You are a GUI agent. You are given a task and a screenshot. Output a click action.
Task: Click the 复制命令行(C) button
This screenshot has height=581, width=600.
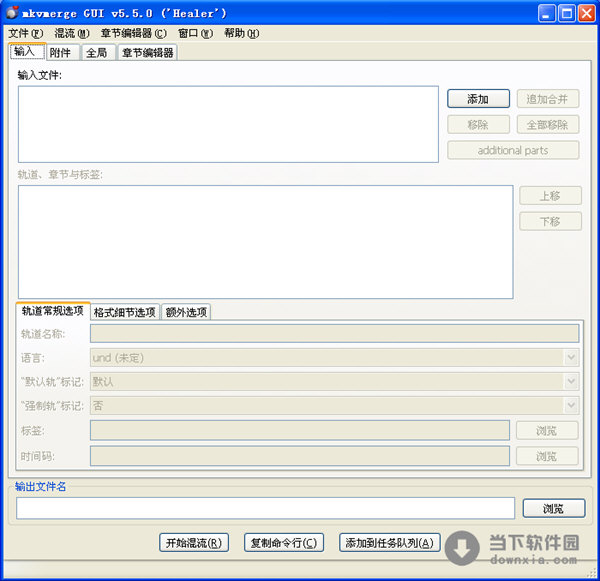(x=284, y=543)
